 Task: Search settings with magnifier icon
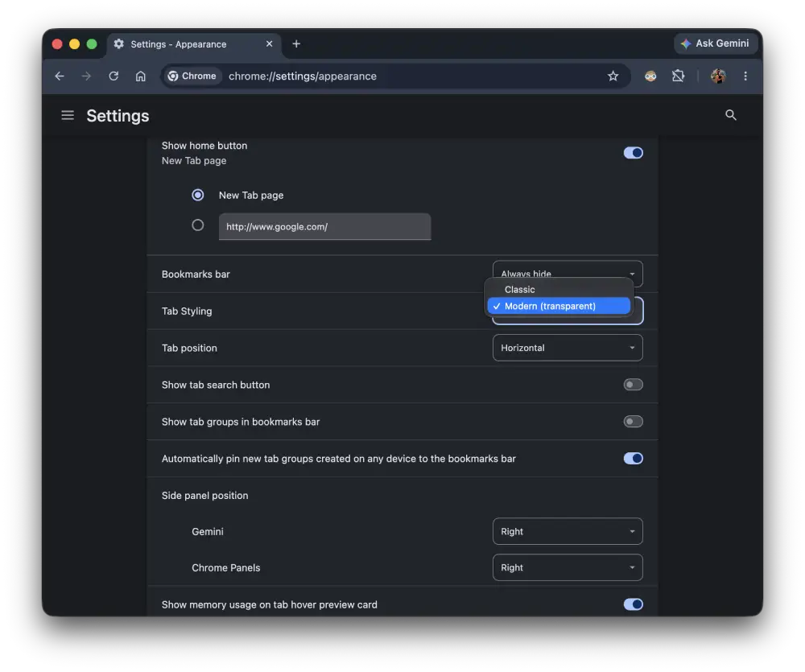(731, 115)
